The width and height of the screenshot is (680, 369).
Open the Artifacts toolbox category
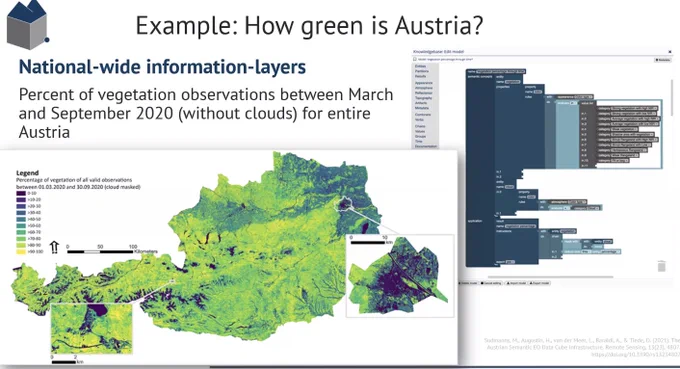pyautogui.click(x=421, y=103)
